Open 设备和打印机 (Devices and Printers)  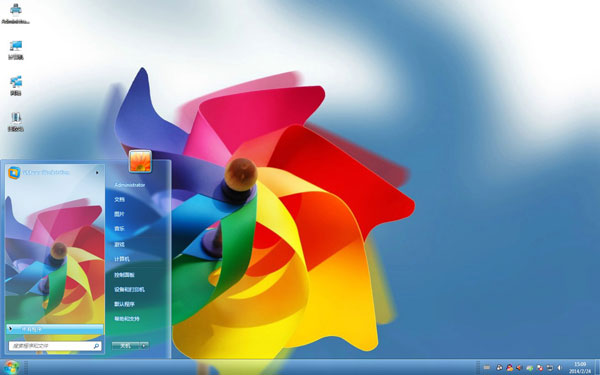[x=129, y=290]
